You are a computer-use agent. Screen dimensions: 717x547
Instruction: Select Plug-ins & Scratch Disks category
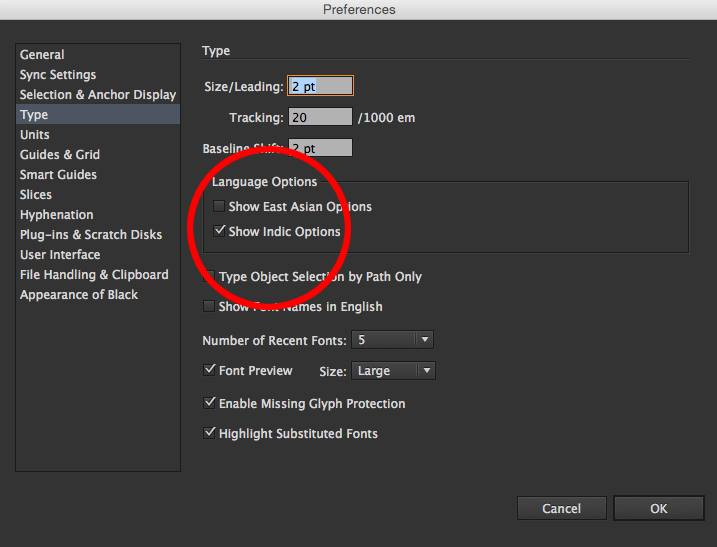[90, 235]
